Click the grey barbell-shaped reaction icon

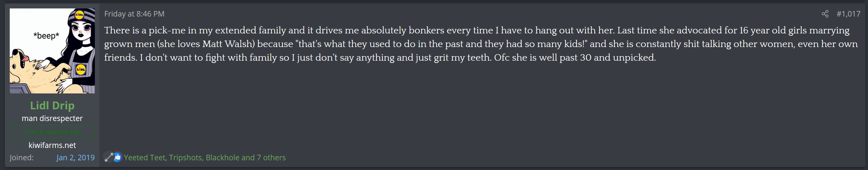pos(108,157)
